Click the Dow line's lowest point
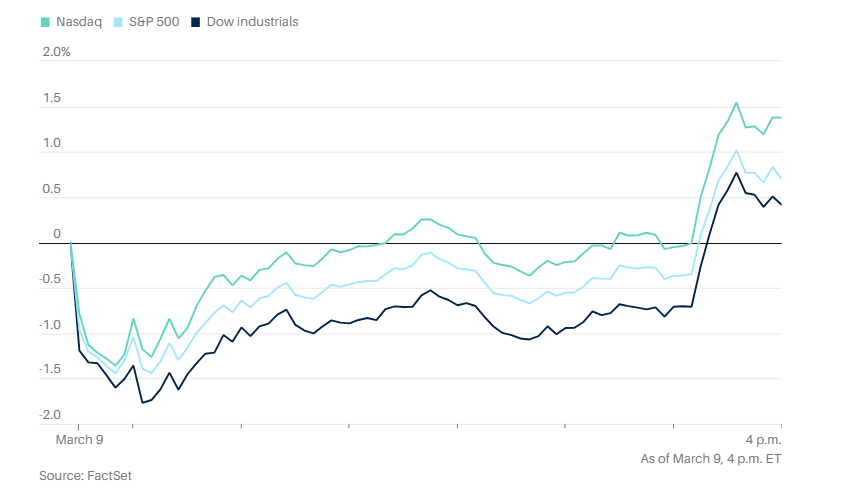The height and width of the screenshot is (493, 857). [143, 402]
